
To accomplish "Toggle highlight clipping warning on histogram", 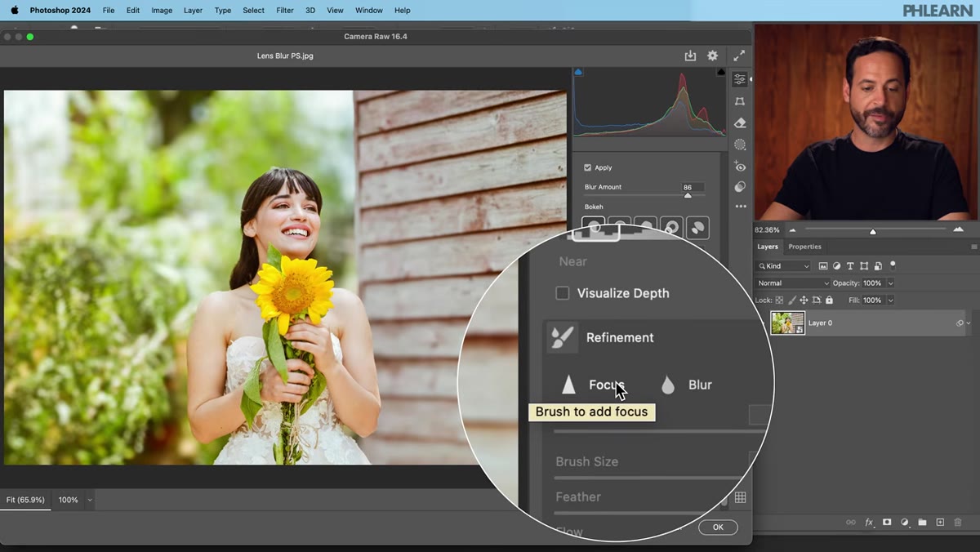I will [x=721, y=72].
